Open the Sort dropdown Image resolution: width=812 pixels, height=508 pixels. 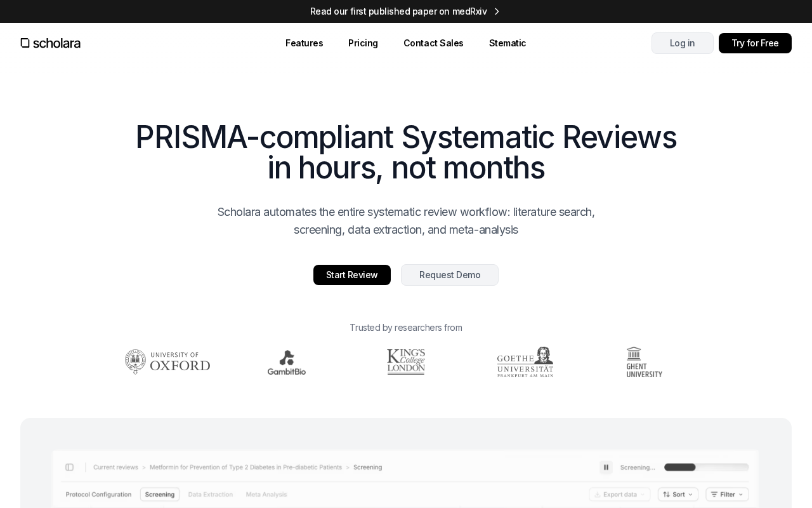[x=678, y=494]
